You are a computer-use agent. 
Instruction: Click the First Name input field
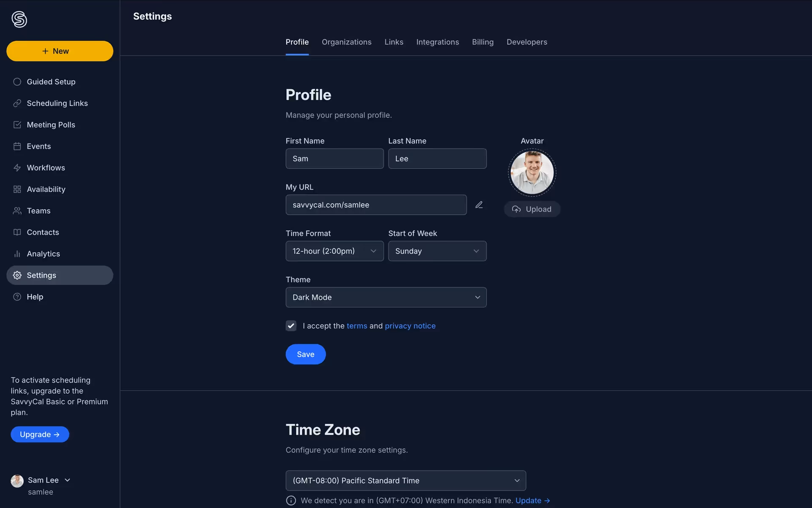click(335, 159)
